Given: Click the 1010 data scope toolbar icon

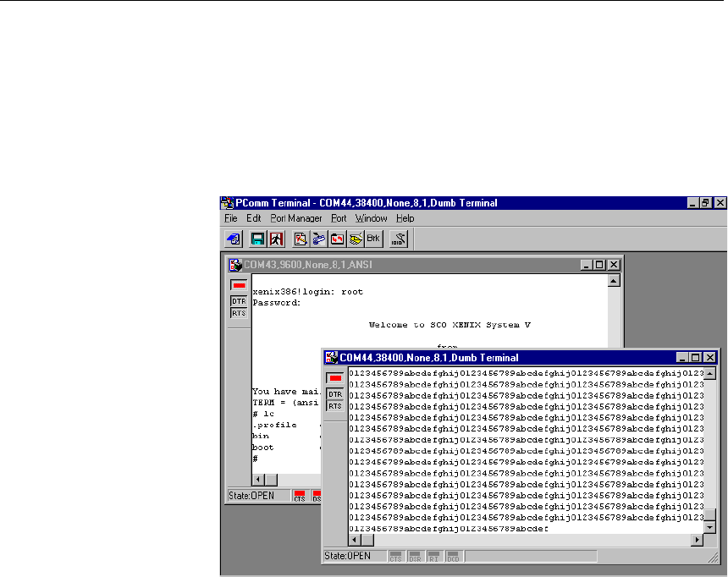Looking at the screenshot, I should (x=399, y=239).
